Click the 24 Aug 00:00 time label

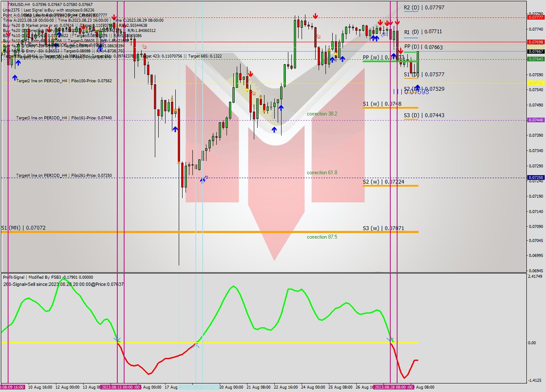click(x=313, y=387)
